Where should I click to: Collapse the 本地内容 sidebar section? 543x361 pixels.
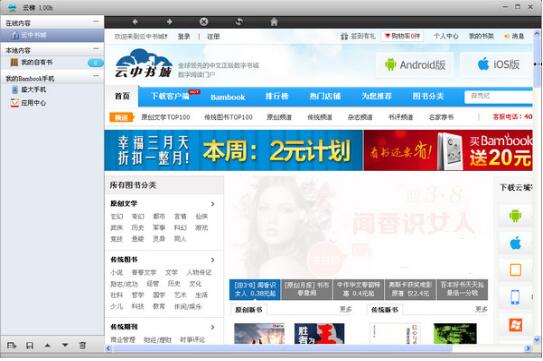coord(96,49)
